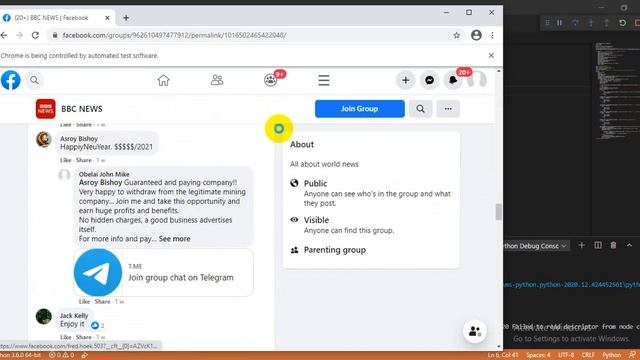
Task: Click the BBC NEWS group logo
Action: click(45, 109)
